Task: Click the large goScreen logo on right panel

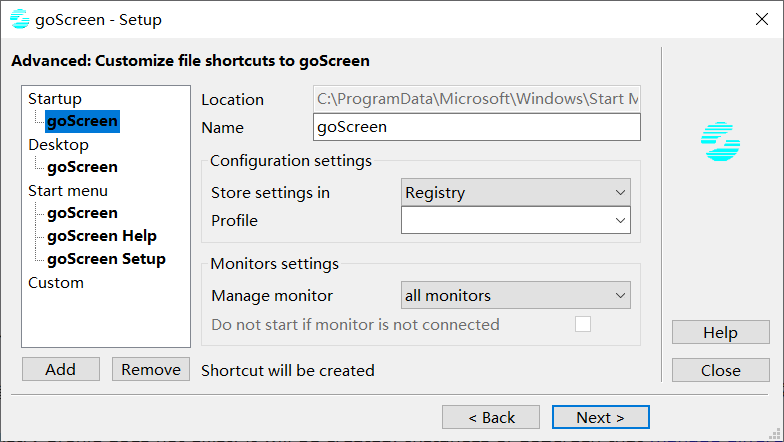Action: (720, 142)
